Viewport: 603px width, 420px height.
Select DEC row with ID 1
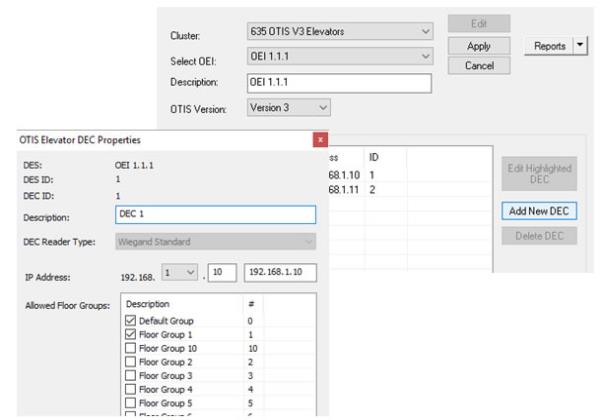pos(410,175)
